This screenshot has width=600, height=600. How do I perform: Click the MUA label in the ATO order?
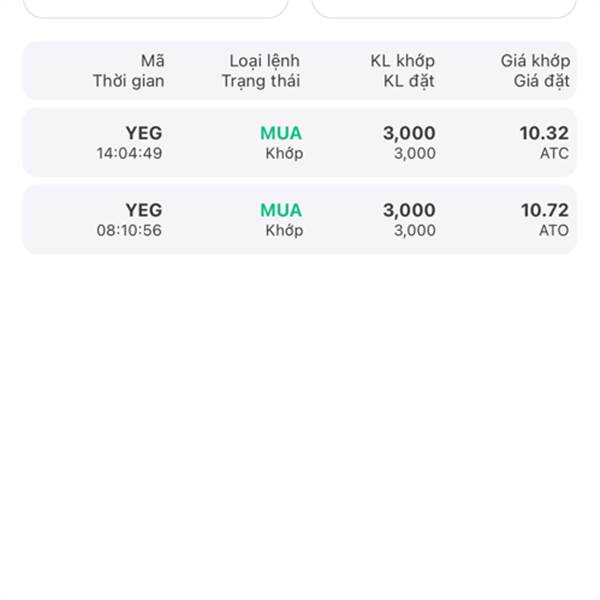click(x=281, y=210)
